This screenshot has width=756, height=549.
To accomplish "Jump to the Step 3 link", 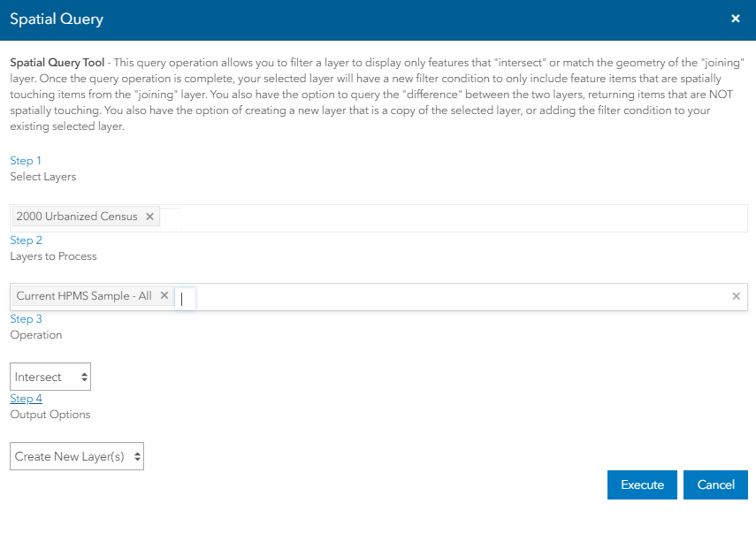I will 26,319.
